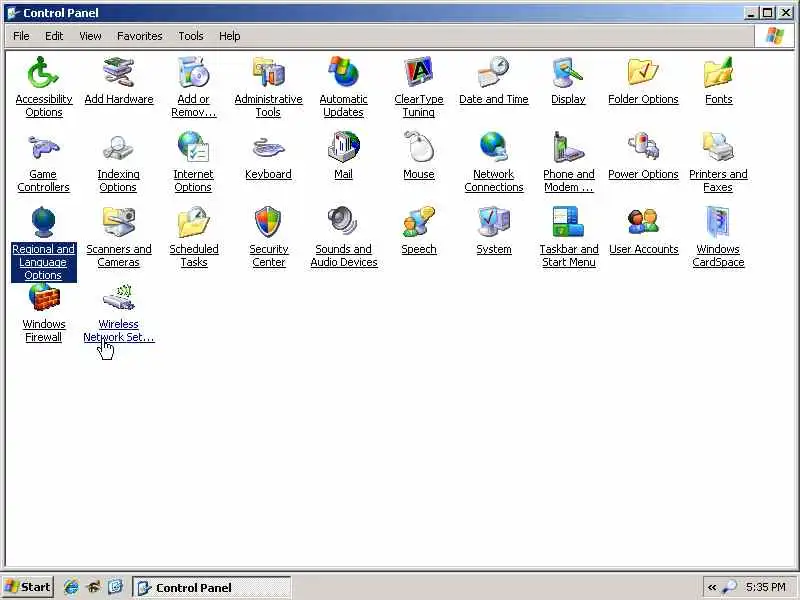Open Accessibility Options icon
This screenshot has width=800, height=600.
43,72
